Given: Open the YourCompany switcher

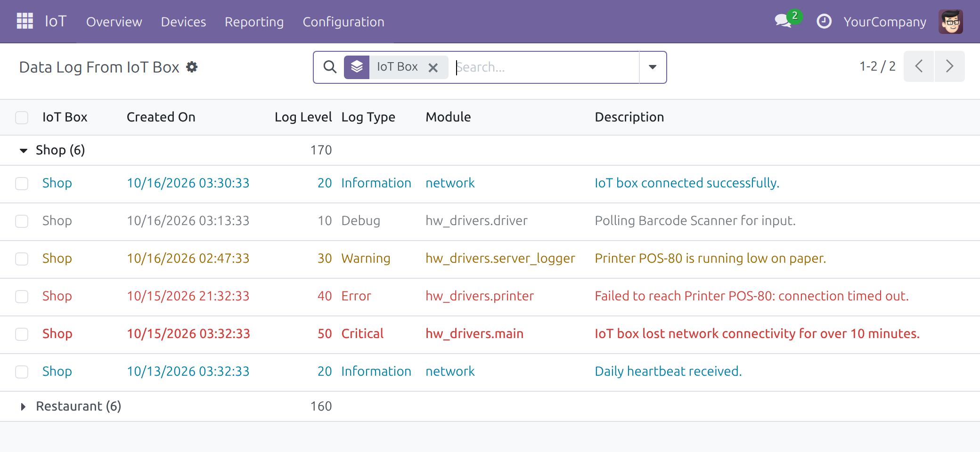Looking at the screenshot, I should point(885,22).
